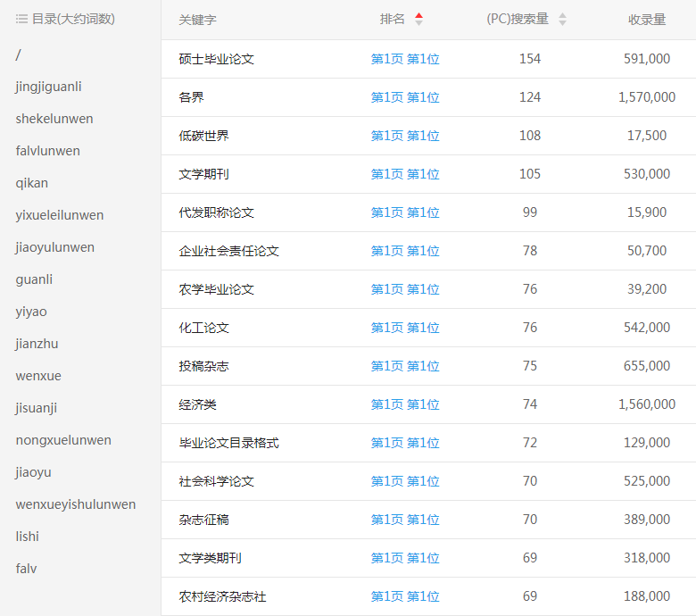This screenshot has height=616, width=696.
Task: Open ranking link for 农村经济杂志社
Action: tap(405, 596)
